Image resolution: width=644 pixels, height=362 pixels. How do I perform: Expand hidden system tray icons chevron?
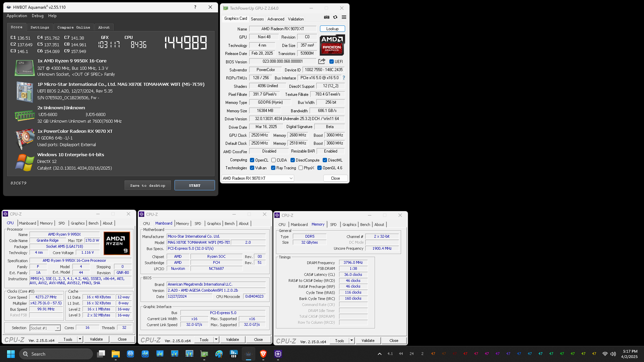(x=379, y=354)
